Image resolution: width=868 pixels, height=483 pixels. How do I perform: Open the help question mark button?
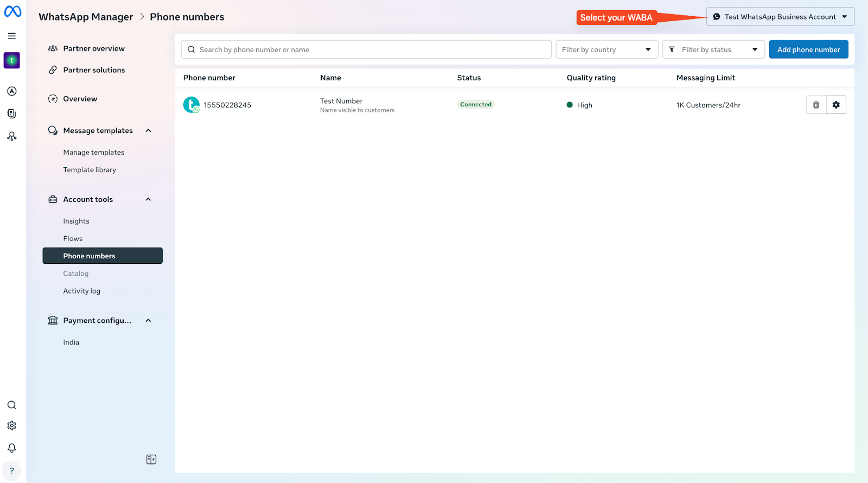pos(12,471)
